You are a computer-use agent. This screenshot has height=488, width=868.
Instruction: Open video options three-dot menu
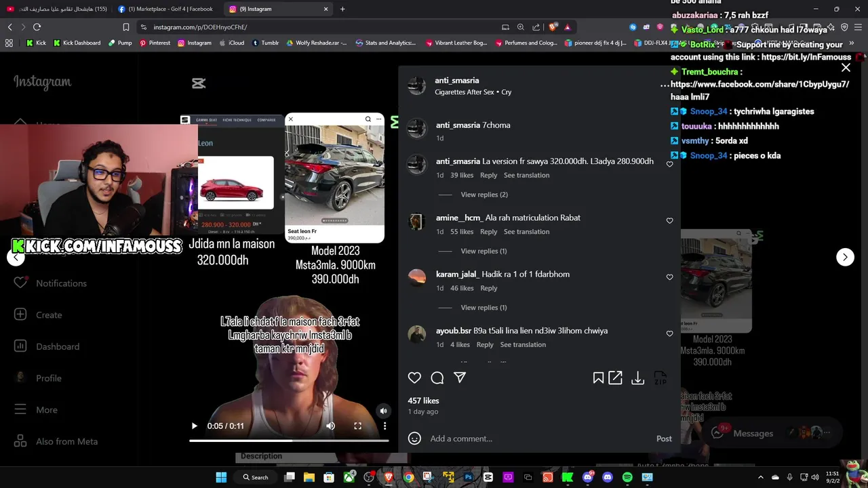pyautogui.click(x=384, y=426)
